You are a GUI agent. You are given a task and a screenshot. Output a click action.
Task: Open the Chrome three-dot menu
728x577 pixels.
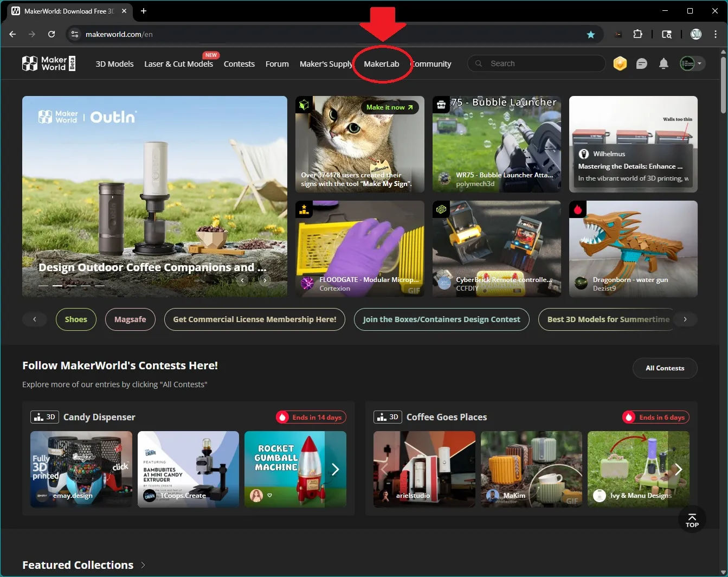click(716, 34)
